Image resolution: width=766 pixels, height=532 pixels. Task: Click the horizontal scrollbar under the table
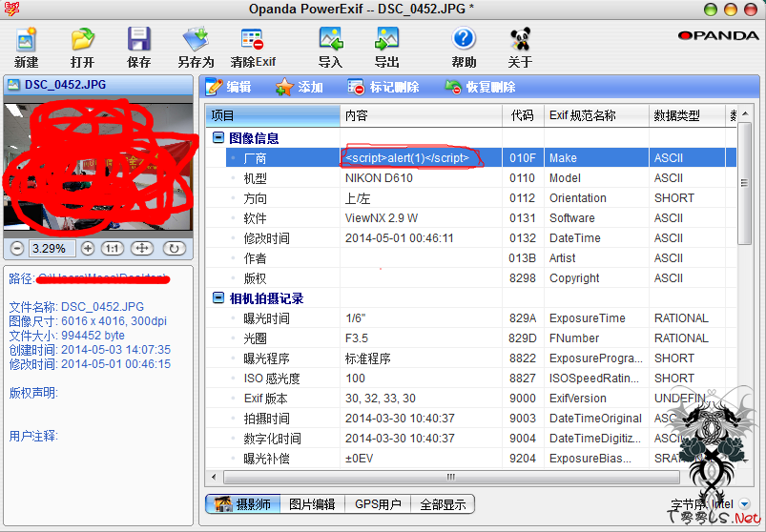(x=448, y=477)
